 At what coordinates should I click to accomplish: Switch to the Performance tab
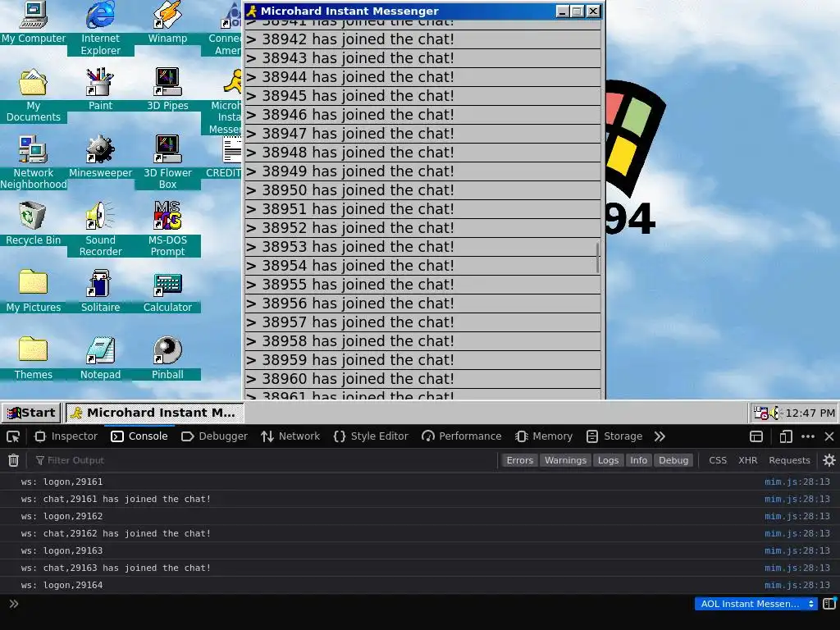click(461, 436)
